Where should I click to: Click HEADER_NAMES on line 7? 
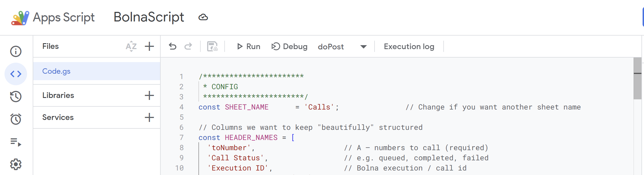click(251, 138)
